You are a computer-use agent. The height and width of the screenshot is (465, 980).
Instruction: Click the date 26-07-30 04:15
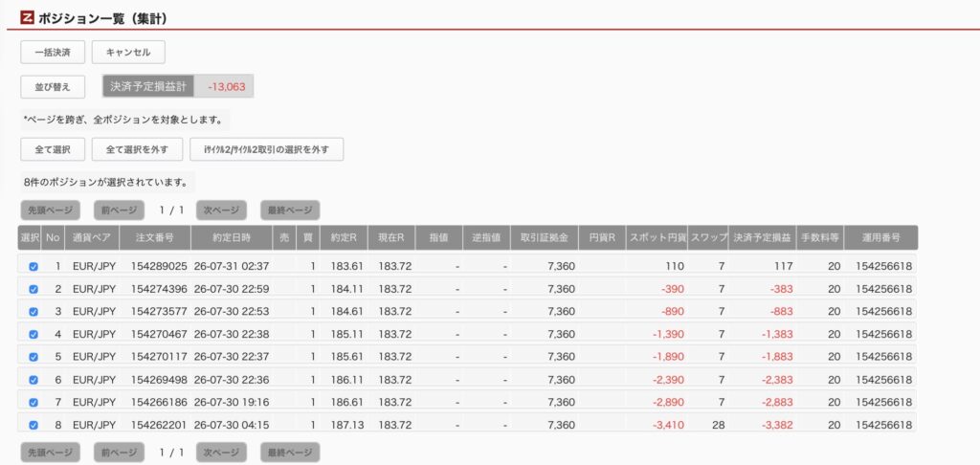click(x=232, y=425)
